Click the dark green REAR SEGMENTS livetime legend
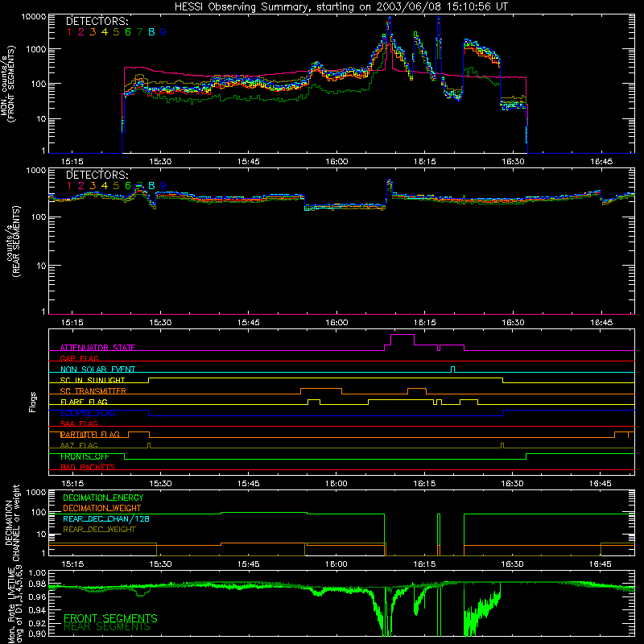The image size is (644, 644). point(107,627)
